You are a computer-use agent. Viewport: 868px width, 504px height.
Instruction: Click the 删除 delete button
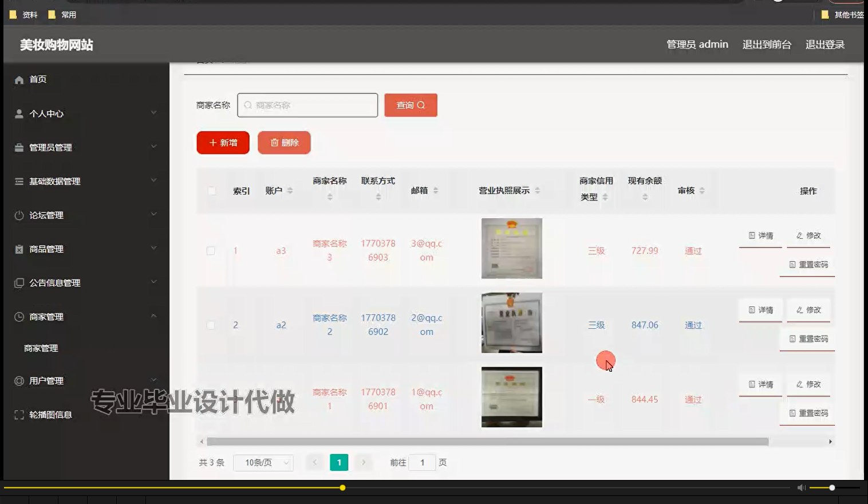(284, 143)
